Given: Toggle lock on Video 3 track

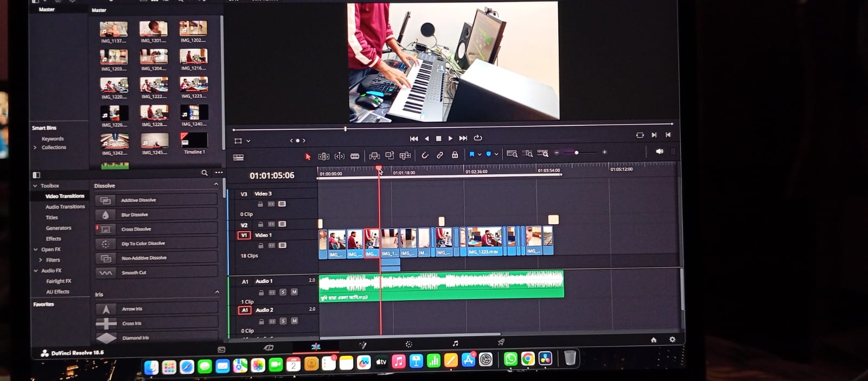Looking at the screenshot, I should (260, 204).
